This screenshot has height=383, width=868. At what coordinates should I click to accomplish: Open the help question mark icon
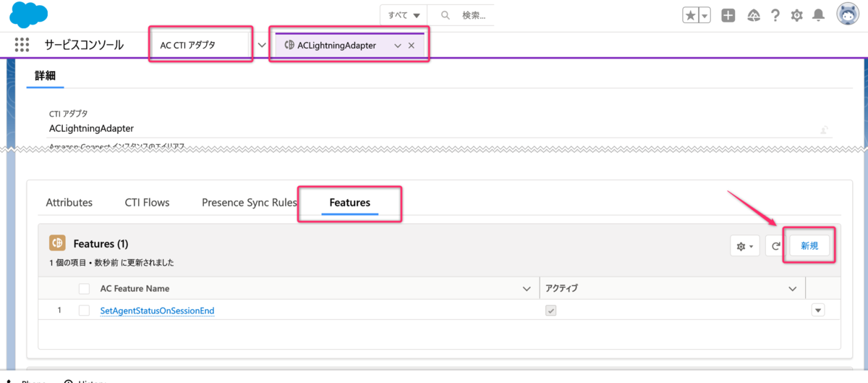[775, 15]
